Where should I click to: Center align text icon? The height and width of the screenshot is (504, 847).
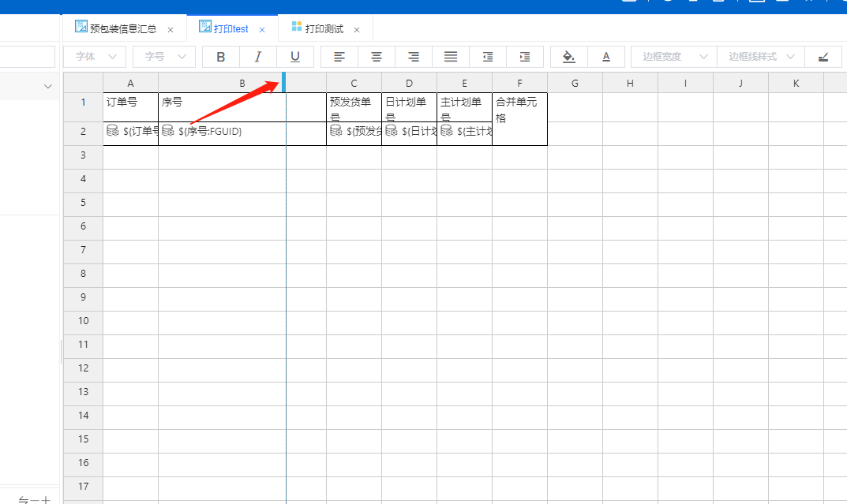tap(377, 57)
